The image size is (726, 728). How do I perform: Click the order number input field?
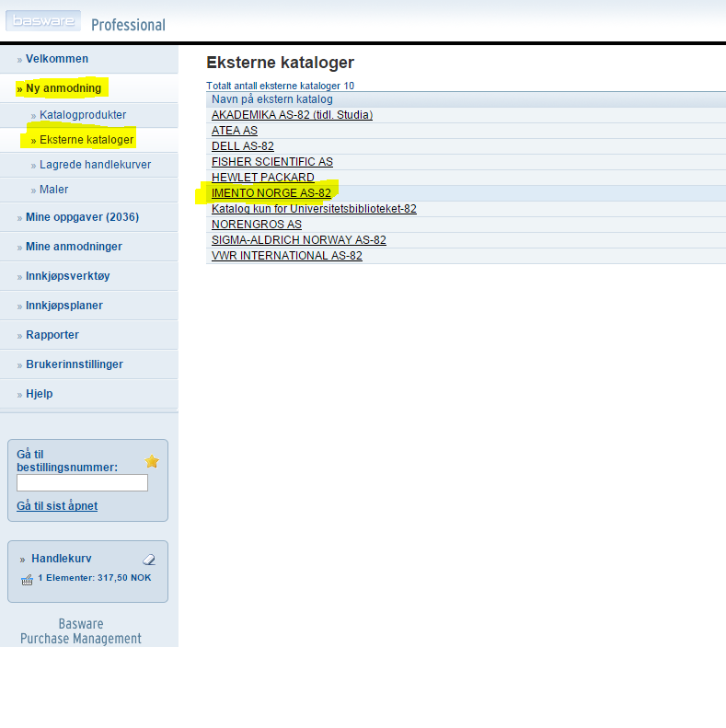click(x=82, y=482)
